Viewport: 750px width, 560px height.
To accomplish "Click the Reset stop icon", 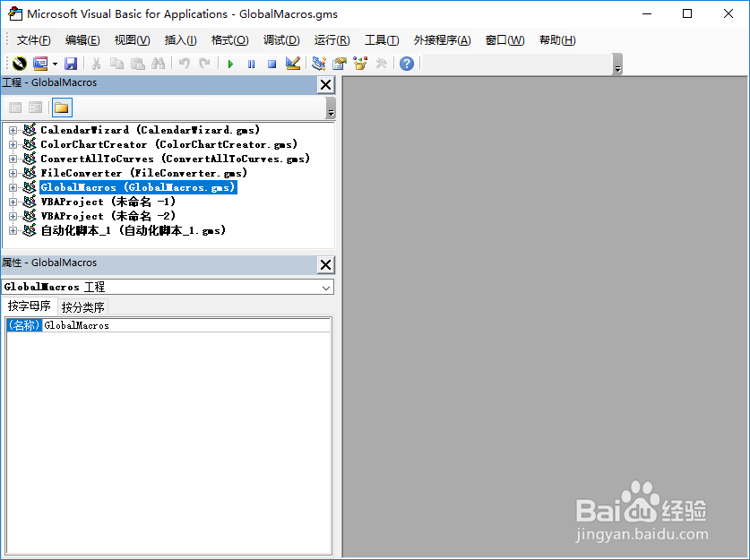I will coord(272,64).
